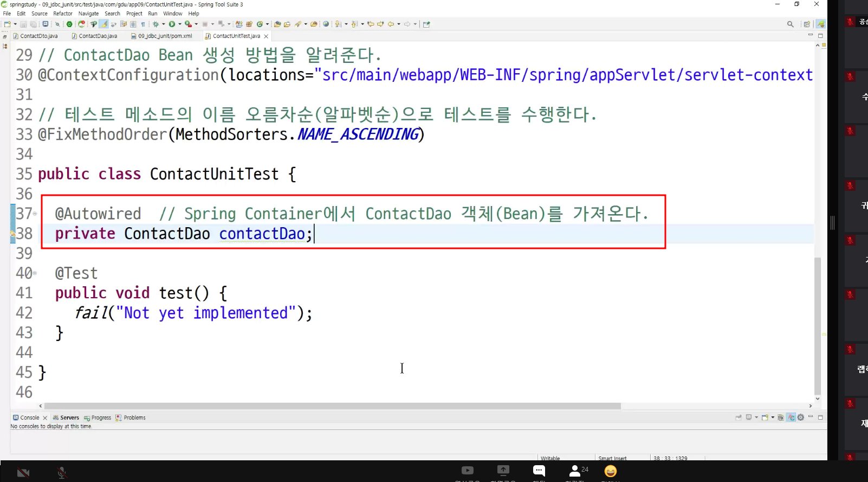Screen dimensions: 868x482
Task: Open the Open Console dropdown arrow
Action: pyautogui.click(x=773, y=417)
